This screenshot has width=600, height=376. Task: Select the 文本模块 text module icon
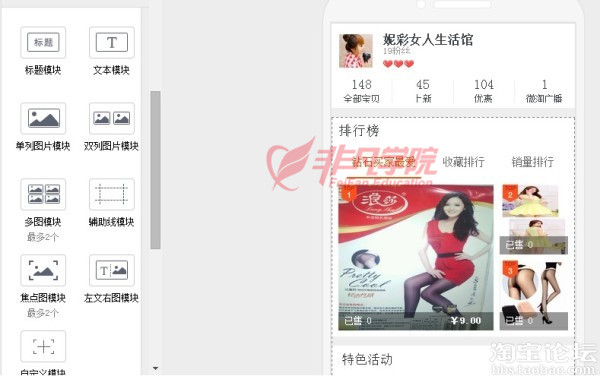pyautogui.click(x=112, y=42)
